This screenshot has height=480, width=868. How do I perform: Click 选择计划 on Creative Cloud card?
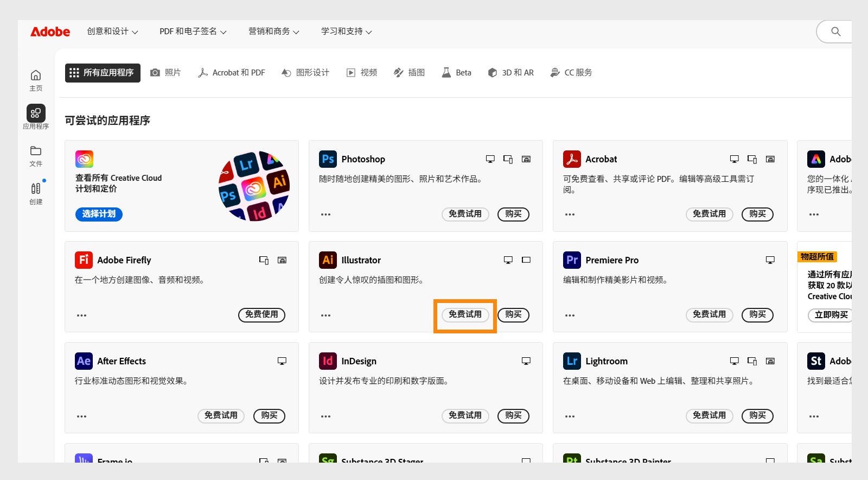[x=99, y=214]
